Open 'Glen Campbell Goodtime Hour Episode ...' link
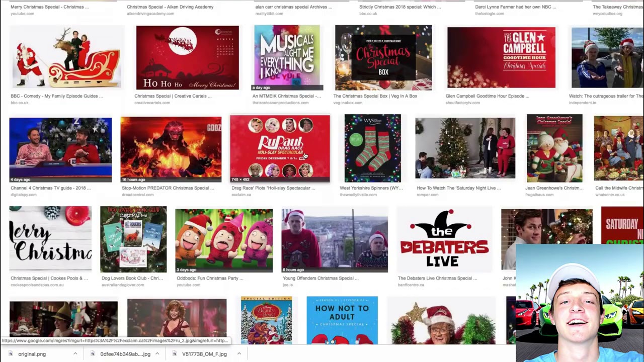Viewport: 644px width, 362px height. click(x=487, y=96)
